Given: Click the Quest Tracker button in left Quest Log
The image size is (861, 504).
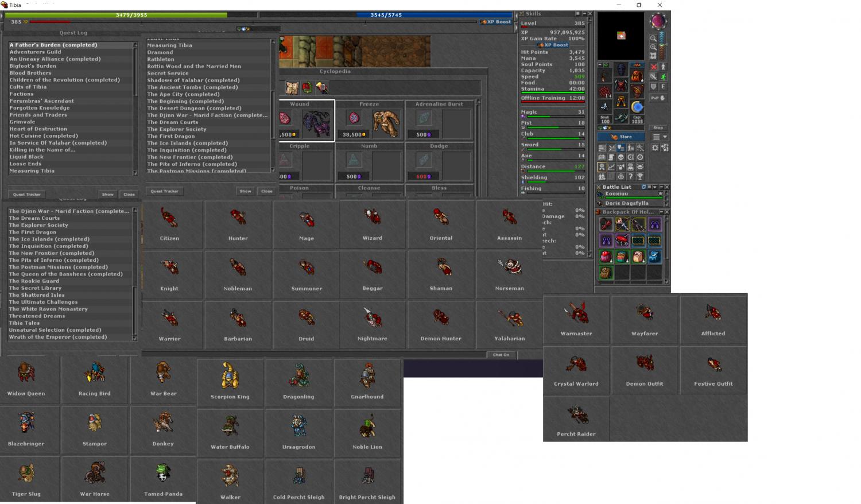Looking at the screenshot, I should click(x=26, y=194).
